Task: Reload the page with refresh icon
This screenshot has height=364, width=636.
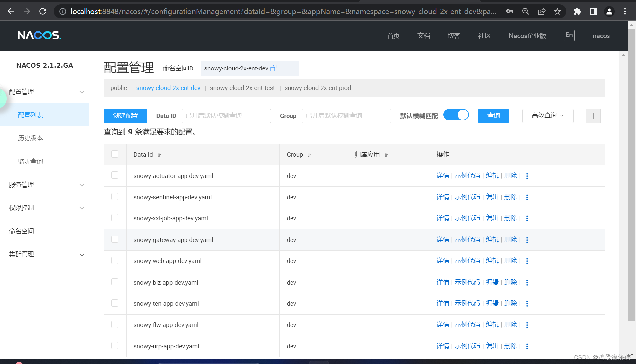Action: (43, 11)
